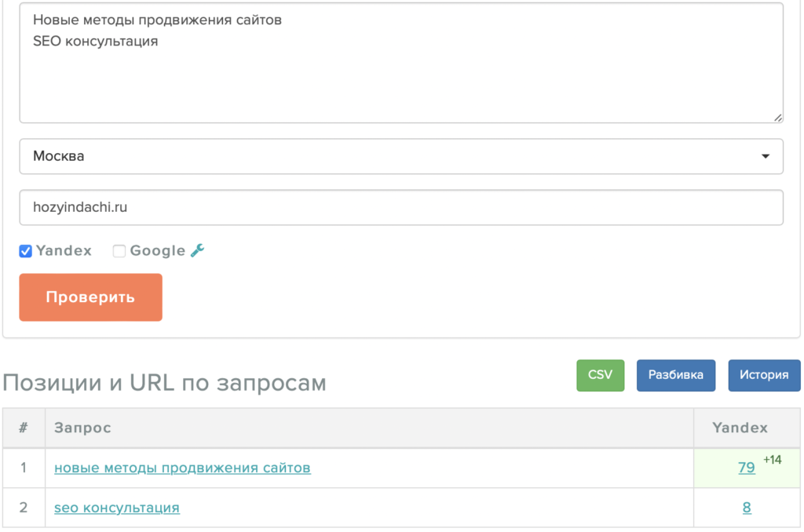Click the Yandex column header
Image resolution: width=804 pixels, height=532 pixels.
[x=740, y=428]
